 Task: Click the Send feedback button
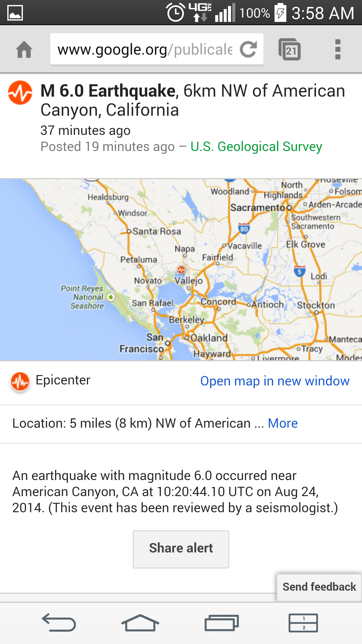pos(319,587)
